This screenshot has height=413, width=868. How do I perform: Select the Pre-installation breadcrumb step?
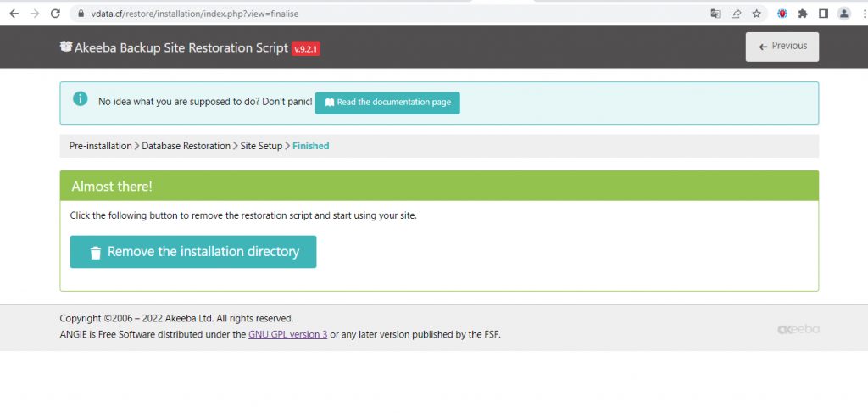100,146
